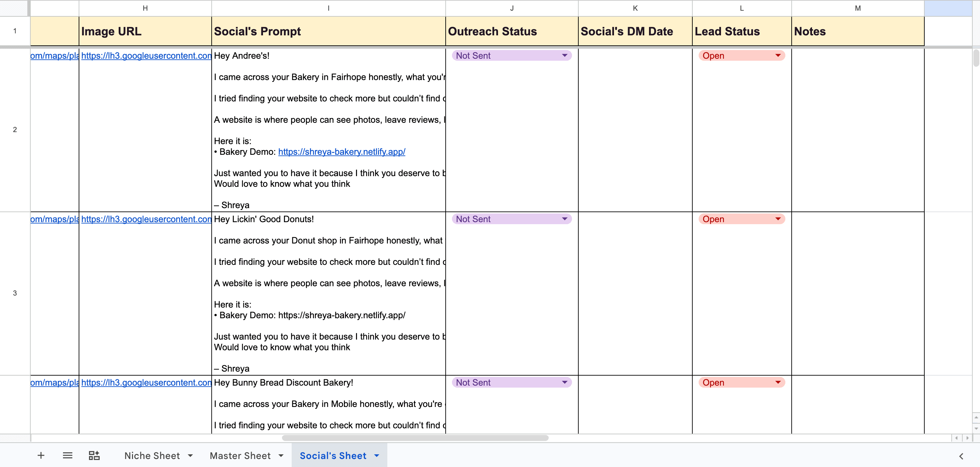The height and width of the screenshot is (467, 980).
Task: Open Lead Status dropdown in row 3
Action: pyautogui.click(x=741, y=219)
